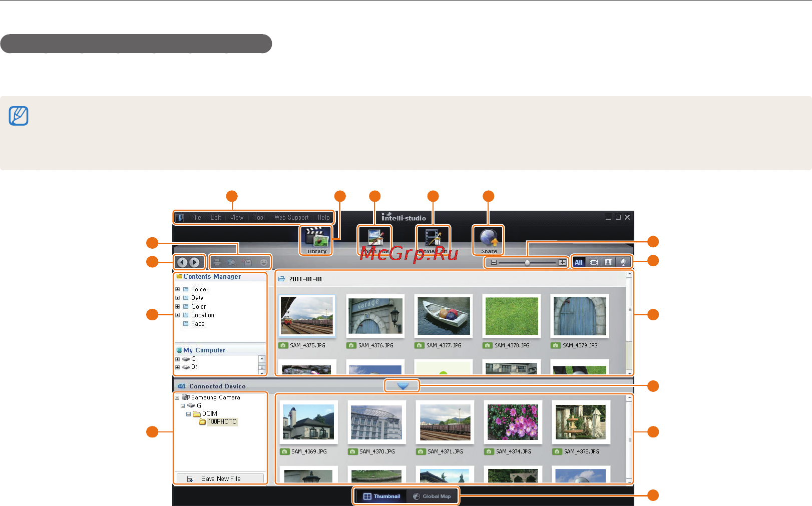Open the Movie Edit mode icon
Screen dimensions: 812x506
click(x=433, y=240)
